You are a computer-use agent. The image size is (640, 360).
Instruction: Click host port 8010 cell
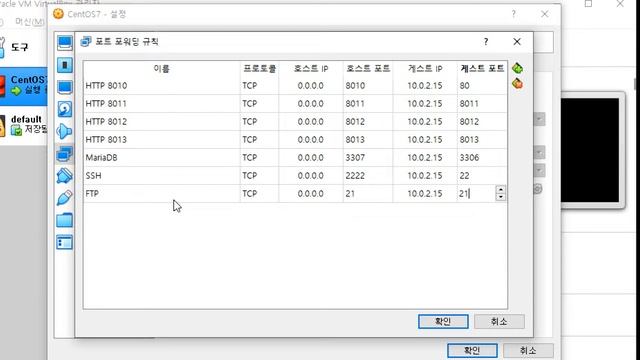click(368, 86)
